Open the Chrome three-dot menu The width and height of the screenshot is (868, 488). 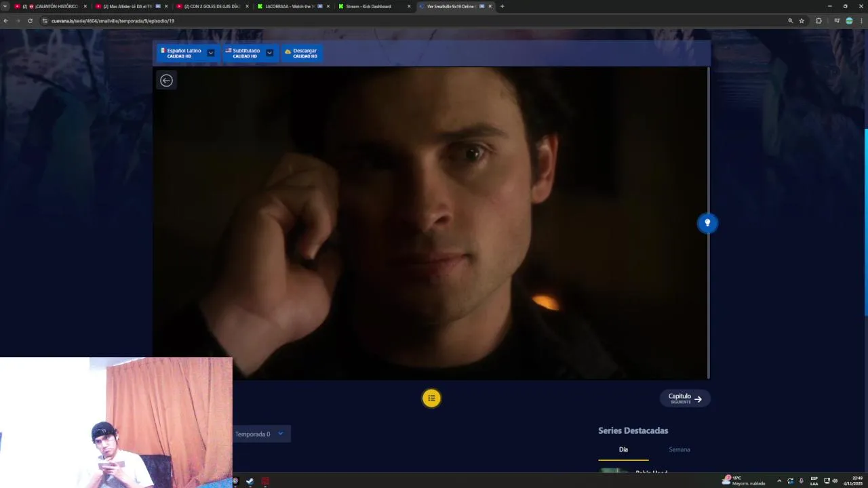pyautogui.click(x=861, y=21)
